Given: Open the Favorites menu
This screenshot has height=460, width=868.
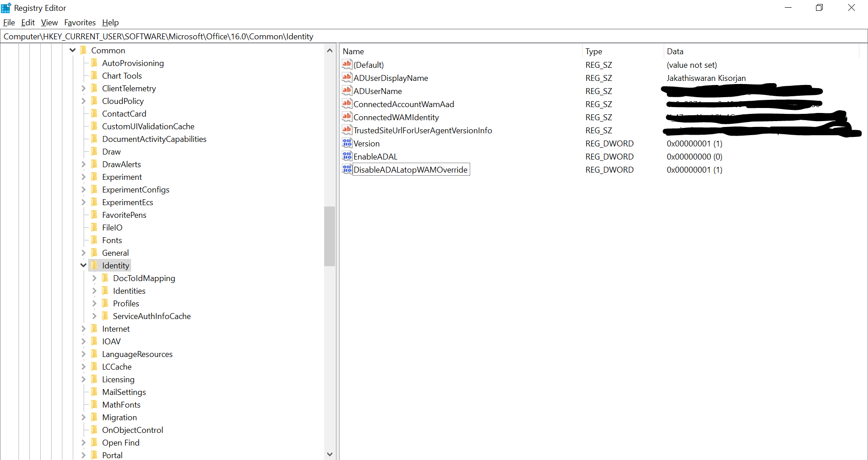Looking at the screenshot, I should (x=80, y=22).
